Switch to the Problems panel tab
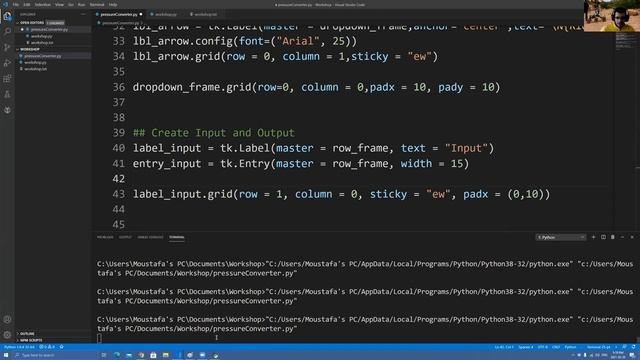This screenshot has width=640, height=360. [105, 237]
